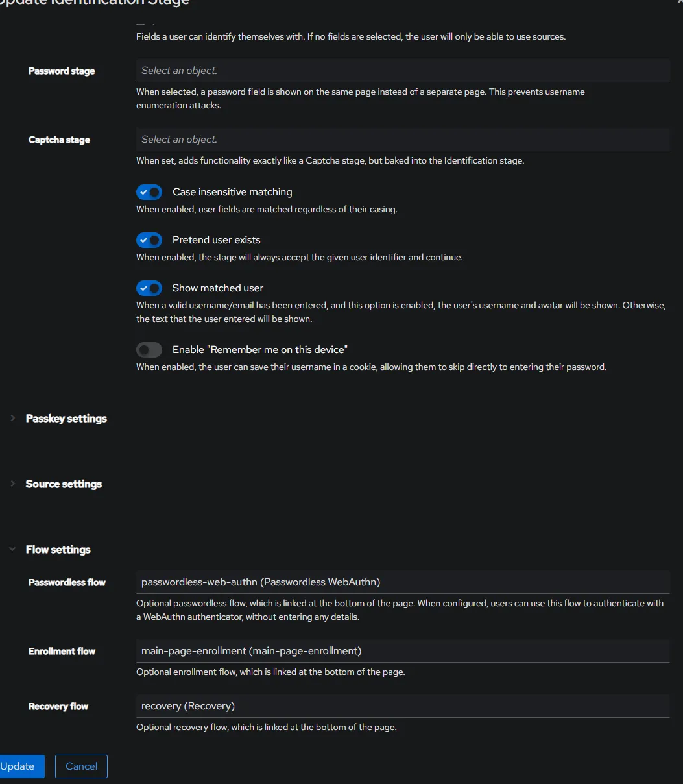Change the Enrollment flow selection
Screen dimensions: 683x784
(402, 651)
